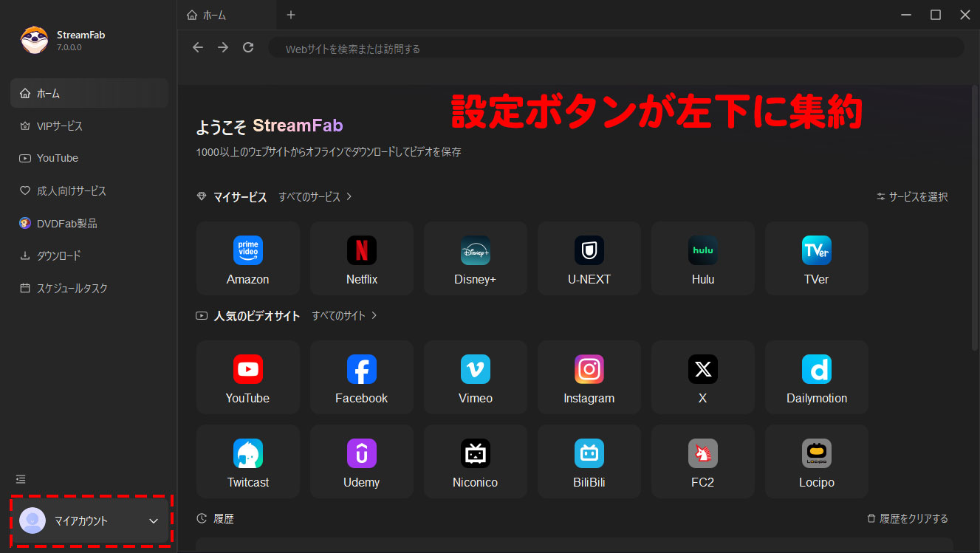Open a new tab with plus button
This screenshot has height=553, width=980.
[x=291, y=15]
